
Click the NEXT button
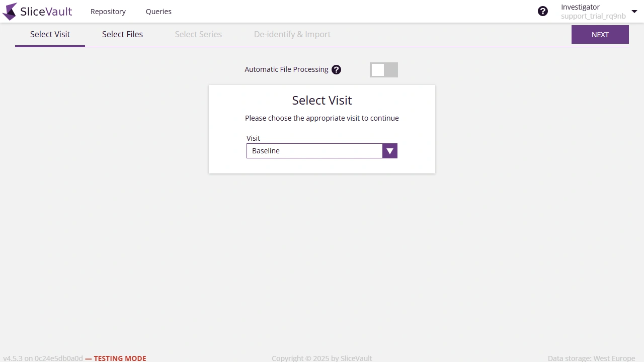(600, 35)
